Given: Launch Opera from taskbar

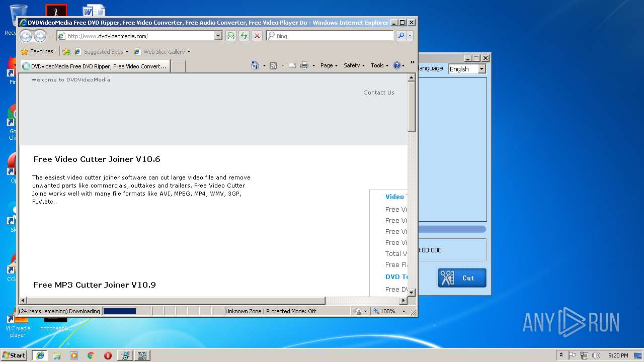Looking at the screenshot, I should (x=108, y=355).
